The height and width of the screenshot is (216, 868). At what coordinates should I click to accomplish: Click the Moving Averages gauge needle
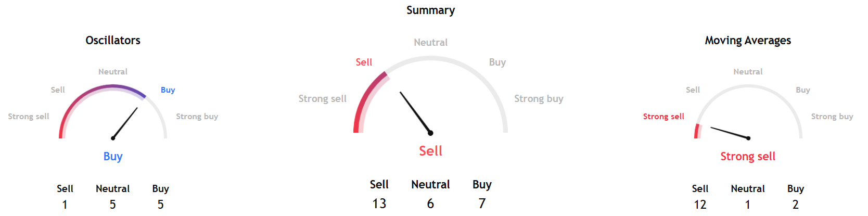coord(730,133)
